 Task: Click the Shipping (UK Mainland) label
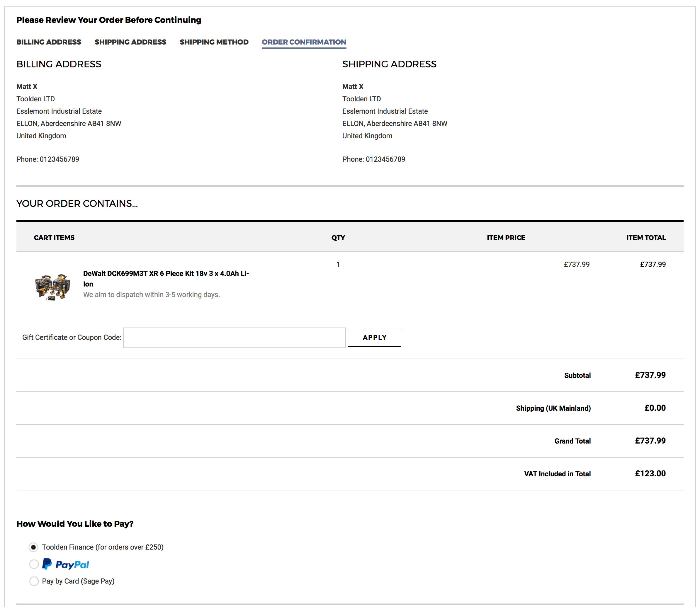(553, 408)
